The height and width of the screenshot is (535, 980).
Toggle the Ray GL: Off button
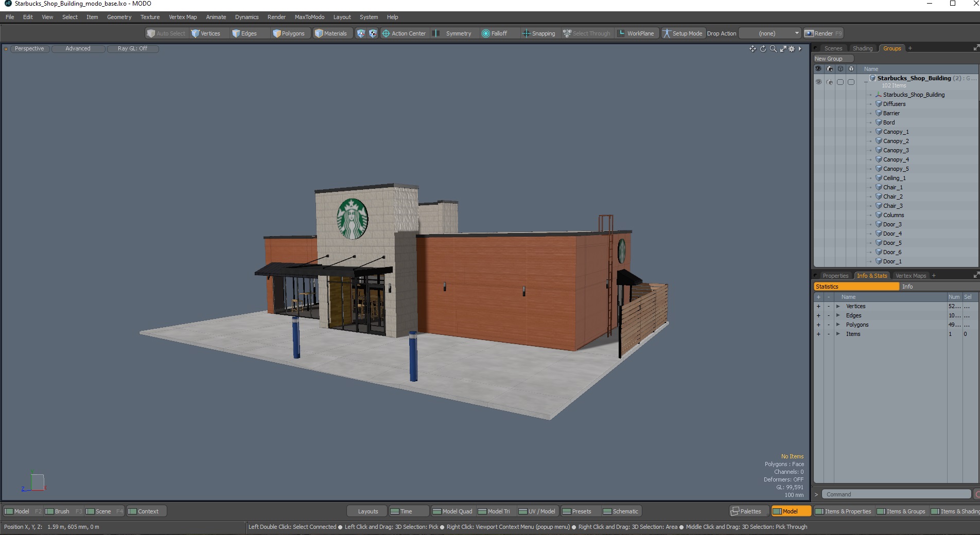point(132,49)
